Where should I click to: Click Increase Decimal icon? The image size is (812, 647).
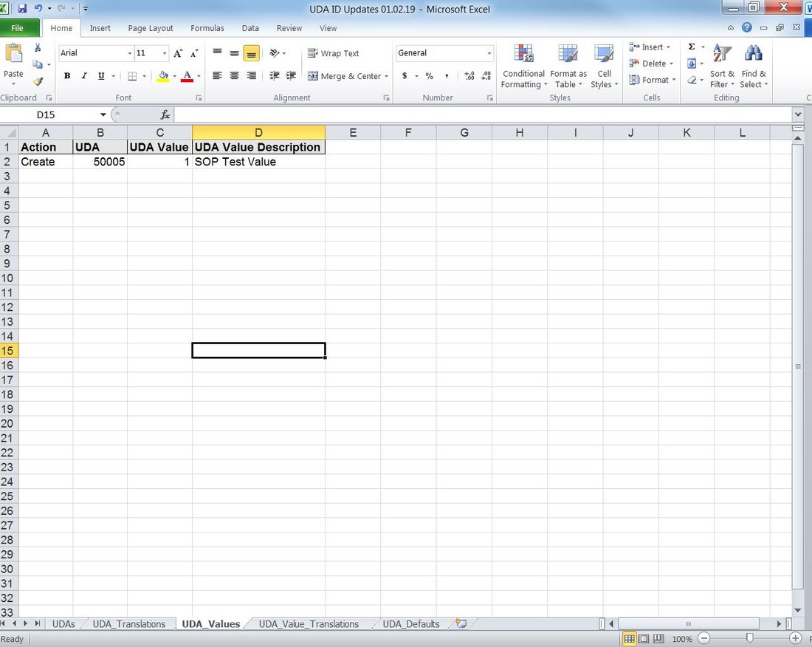[x=469, y=75]
